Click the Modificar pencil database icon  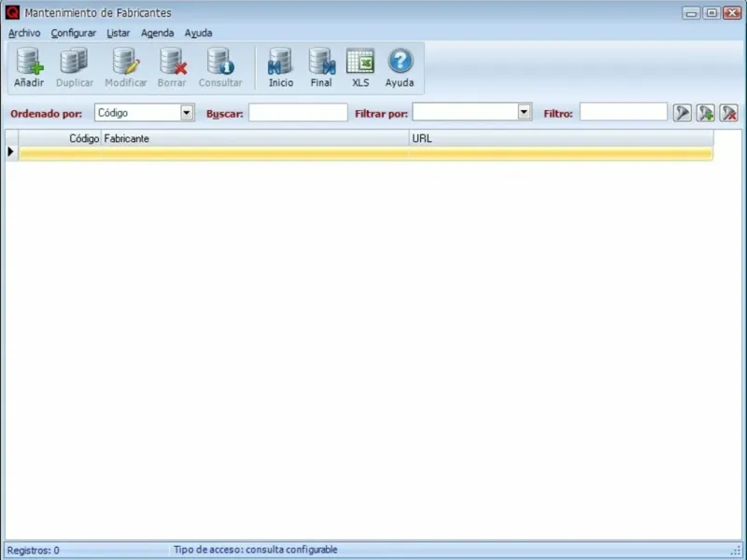pyautogui.click(x=126, y=61)
